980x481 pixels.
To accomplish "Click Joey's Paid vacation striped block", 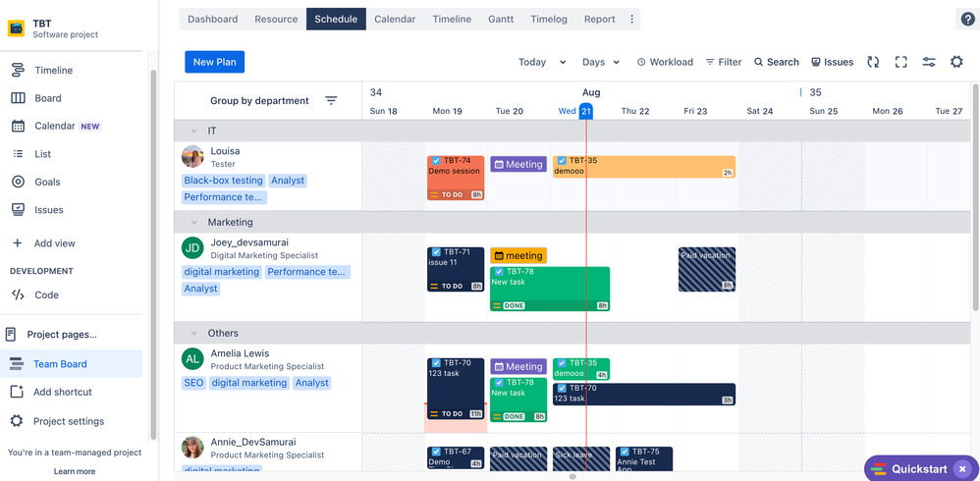I will click(707, 269).
